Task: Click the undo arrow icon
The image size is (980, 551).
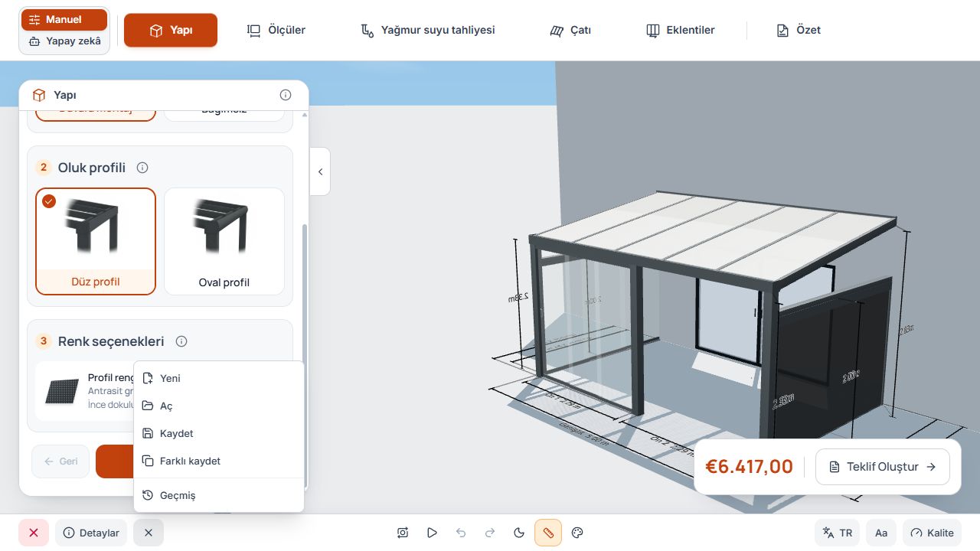Action: pyautogui.click(x=461, y=533)
